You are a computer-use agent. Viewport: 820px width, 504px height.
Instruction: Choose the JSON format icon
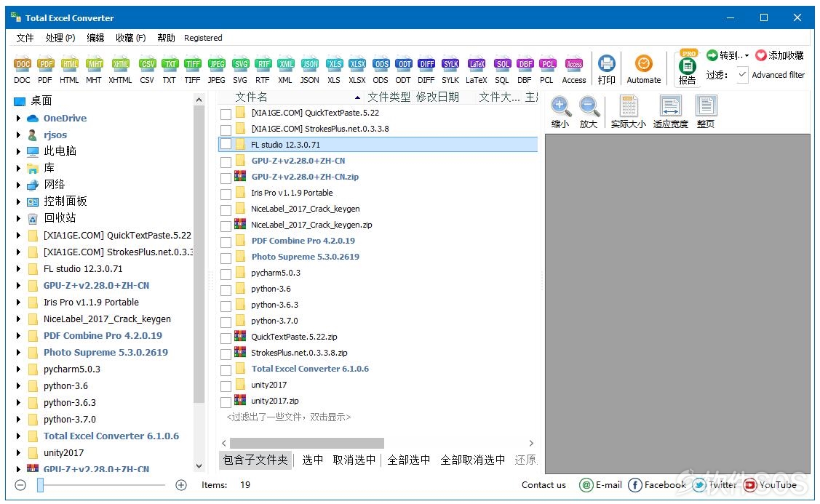pyautogui.click(x=310, y=70)
